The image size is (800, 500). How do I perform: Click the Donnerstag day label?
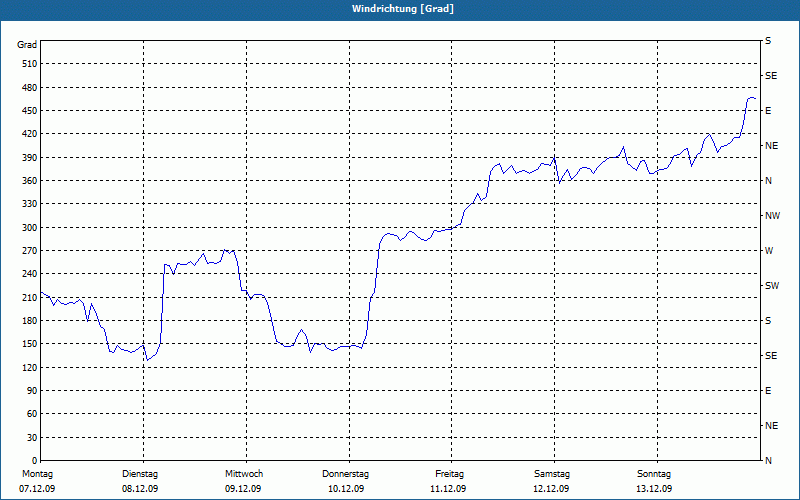coord(345,474)
